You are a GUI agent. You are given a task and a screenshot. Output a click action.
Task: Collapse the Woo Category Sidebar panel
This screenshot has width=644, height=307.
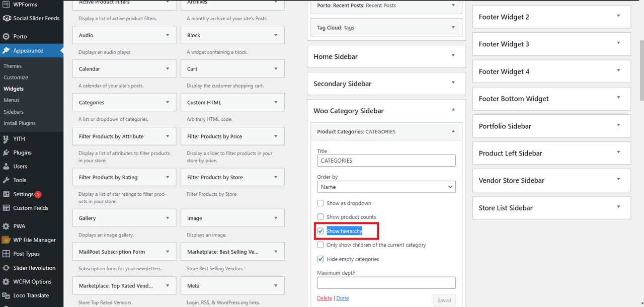pyautogui.click(x=453, y=110)
